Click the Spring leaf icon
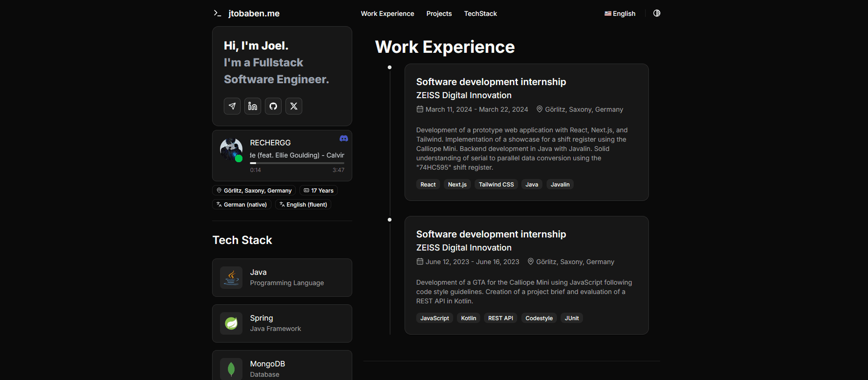Viewport: 868px width, 380px height. click(231, 323)
